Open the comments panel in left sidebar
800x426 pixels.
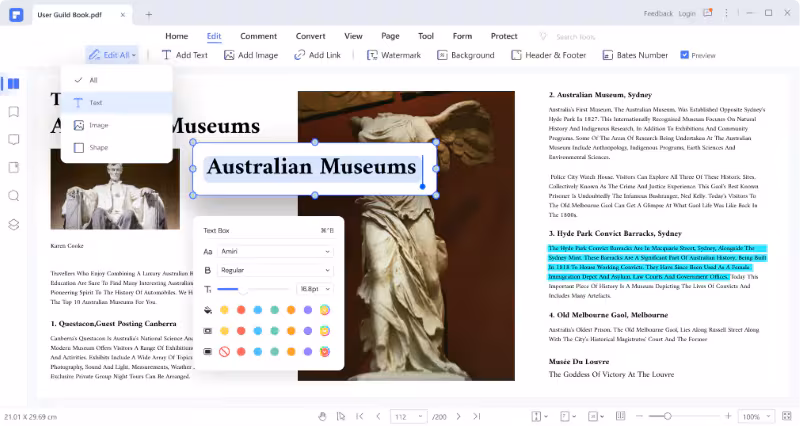coord(14,140)
